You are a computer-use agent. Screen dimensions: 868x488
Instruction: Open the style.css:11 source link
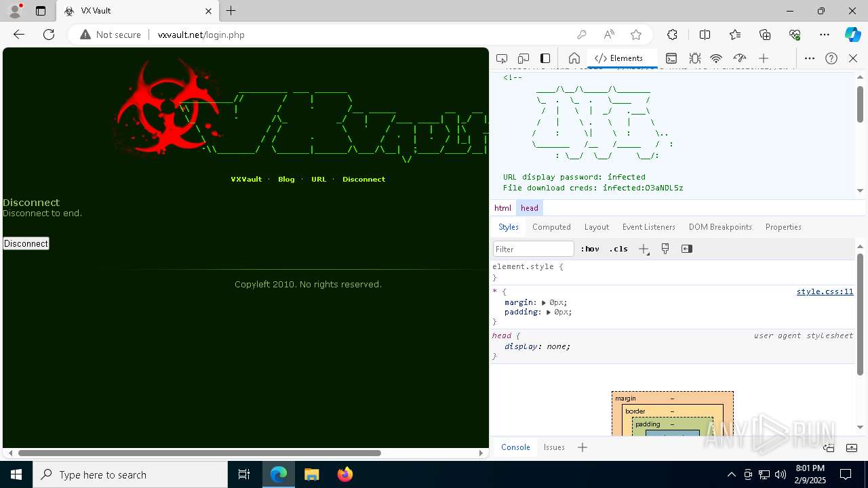tap(825, 291)
